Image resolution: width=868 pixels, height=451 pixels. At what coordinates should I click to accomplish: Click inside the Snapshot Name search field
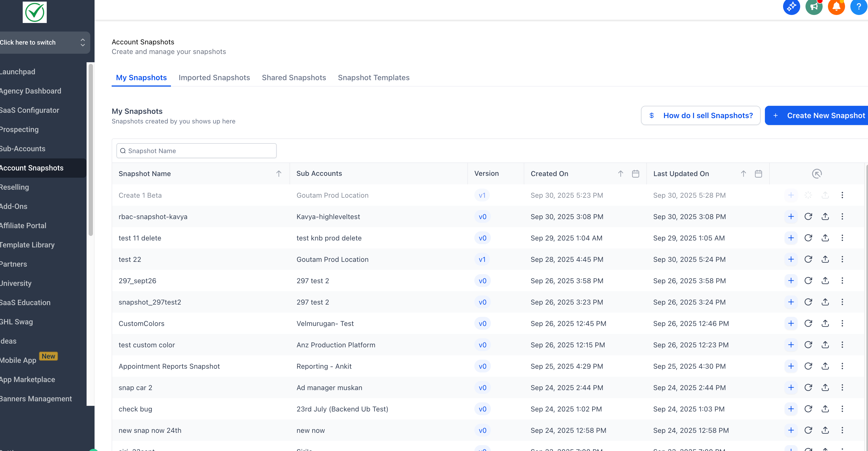(197, 151)
